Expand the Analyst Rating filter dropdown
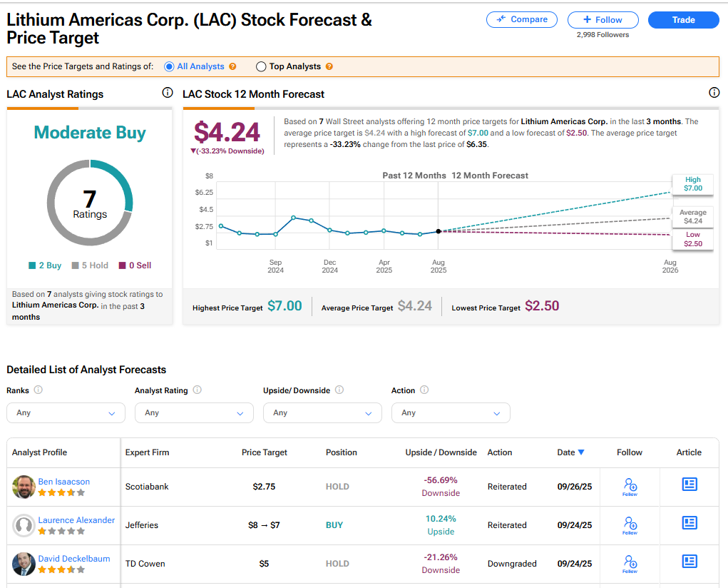 click(194, 412)
